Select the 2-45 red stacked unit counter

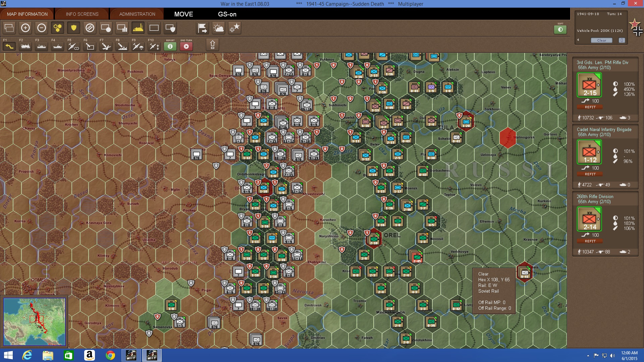[417, 256]
